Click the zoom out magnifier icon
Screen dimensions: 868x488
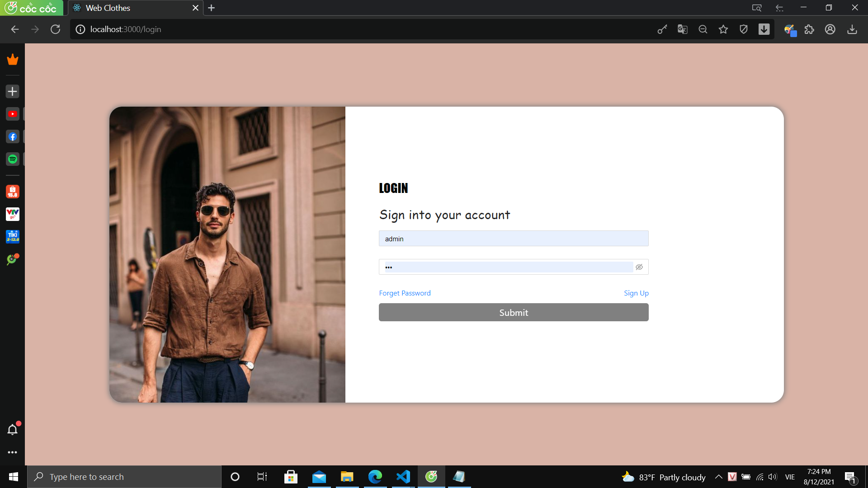coord(703,29)
